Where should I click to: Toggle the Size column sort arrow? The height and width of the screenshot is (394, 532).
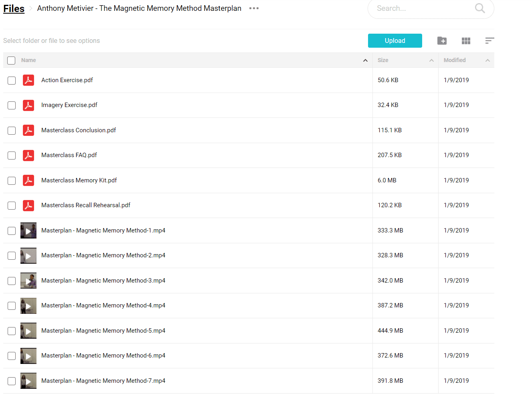coord(431,61)
